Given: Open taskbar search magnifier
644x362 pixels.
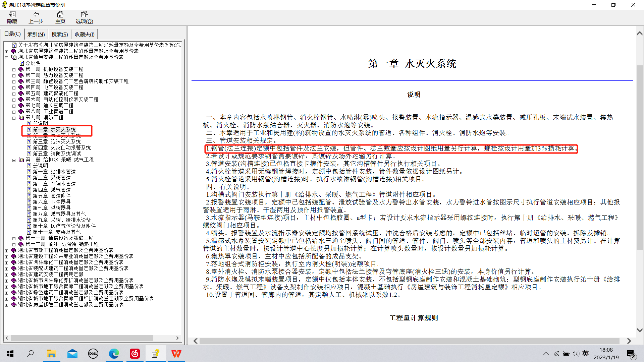Looking at the screenshot, I should (x=30, y=353).
